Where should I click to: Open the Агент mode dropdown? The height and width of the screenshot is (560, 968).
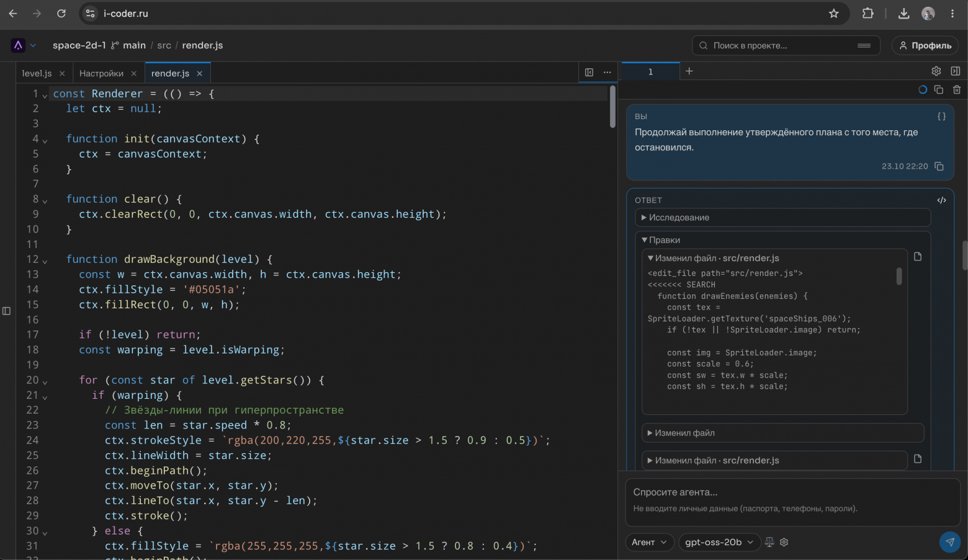tap(649, 542)
